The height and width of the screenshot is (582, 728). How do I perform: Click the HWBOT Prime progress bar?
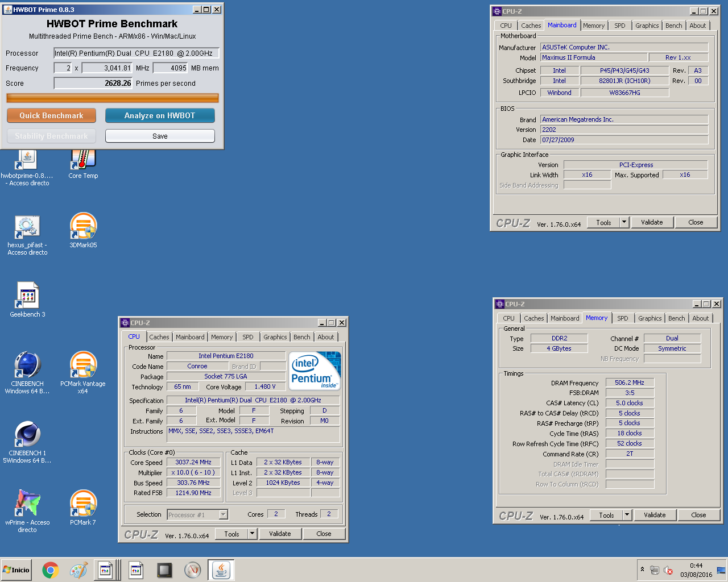coord(112,98)
